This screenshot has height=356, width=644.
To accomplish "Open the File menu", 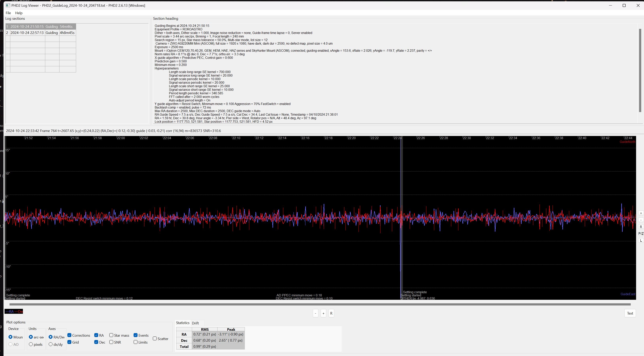I will tap(8, 13).
